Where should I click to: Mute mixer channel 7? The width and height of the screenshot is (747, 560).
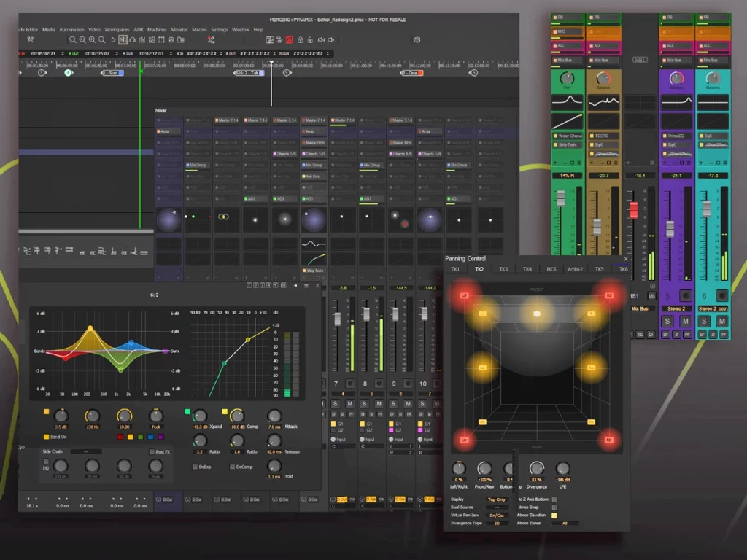(350, 404)
